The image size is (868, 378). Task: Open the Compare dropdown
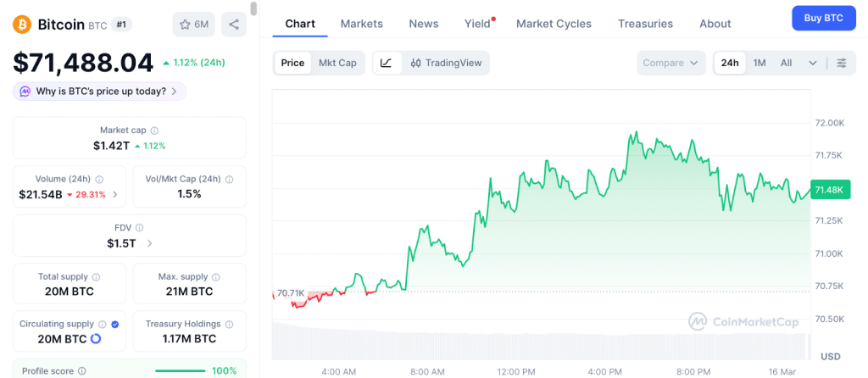click(x=670, y=63)
